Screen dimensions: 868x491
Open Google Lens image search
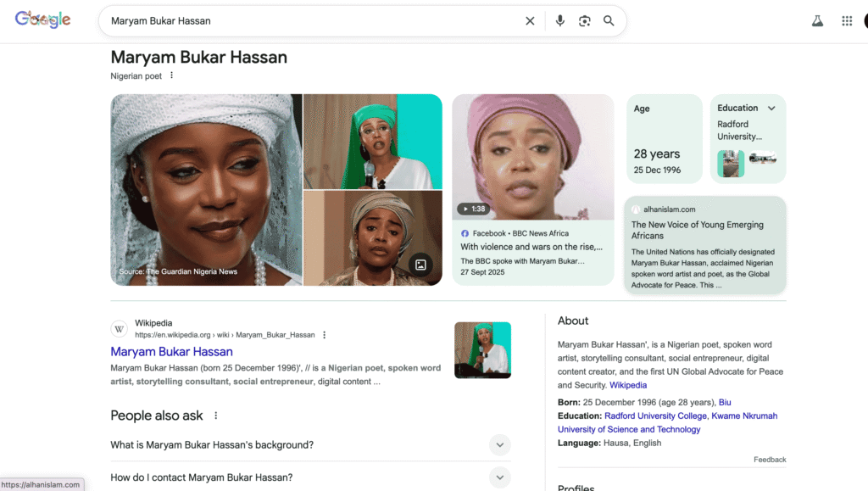584,21
